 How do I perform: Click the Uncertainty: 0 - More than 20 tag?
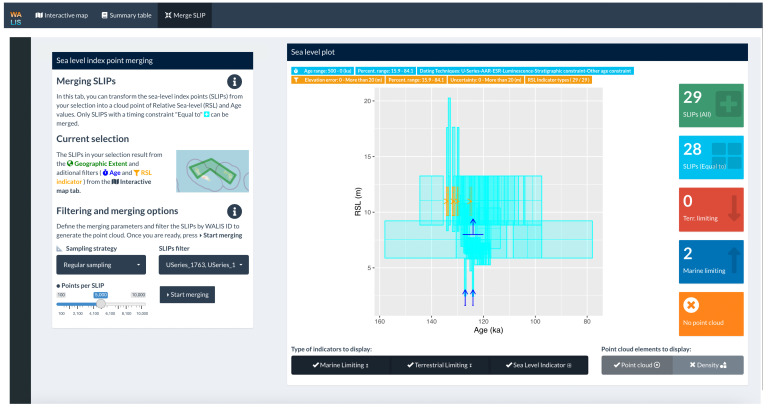pos(485,80)
